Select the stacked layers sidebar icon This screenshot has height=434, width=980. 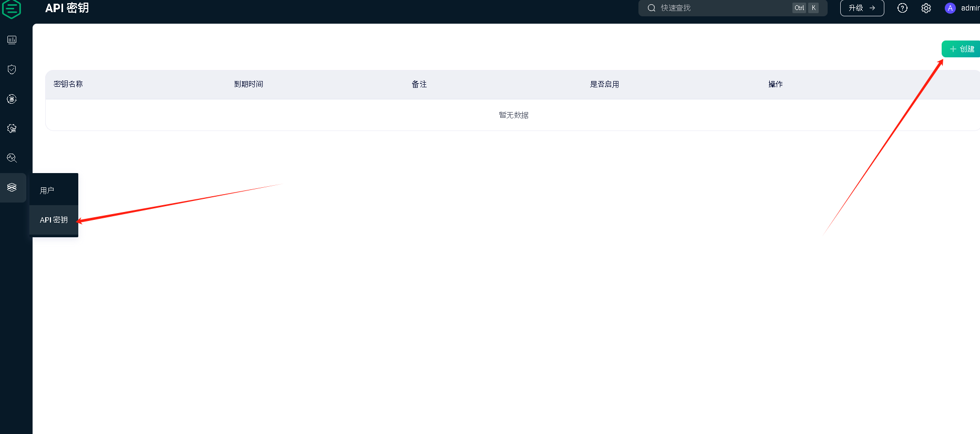pos(12,188)
